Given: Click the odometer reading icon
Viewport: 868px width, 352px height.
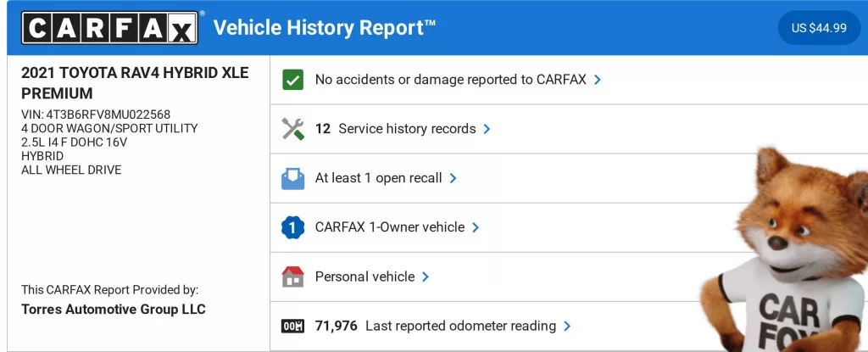Looking at the screenshot, I should [292, 326].
